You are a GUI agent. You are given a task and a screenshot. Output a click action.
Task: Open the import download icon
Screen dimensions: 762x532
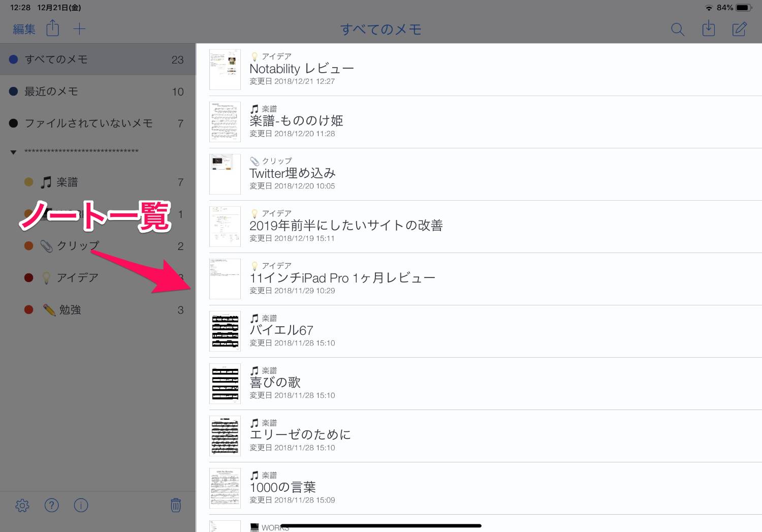[x=708, y=28]
